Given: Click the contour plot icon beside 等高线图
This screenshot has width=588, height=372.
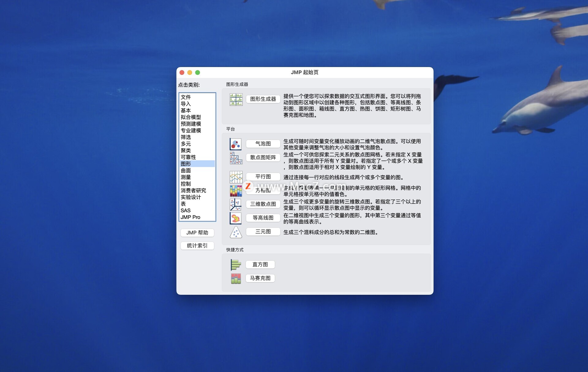Looking at the screenshot, I should click(236, 218).
